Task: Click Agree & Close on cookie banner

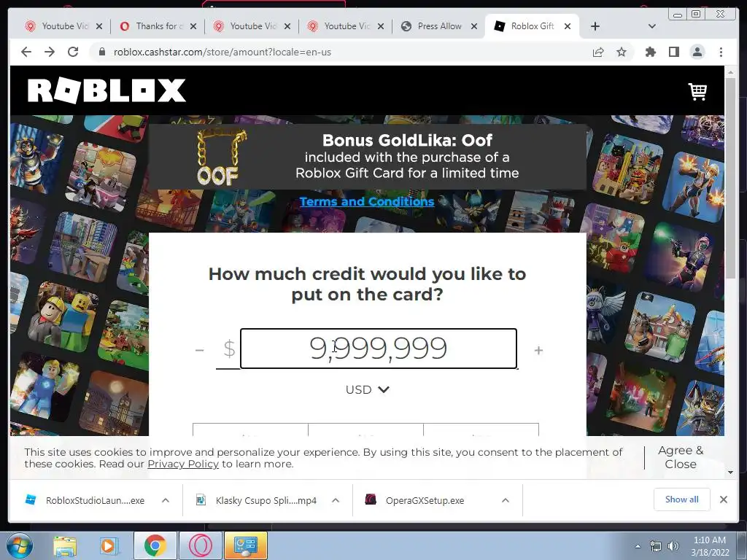Action: click(x=681, y=457)
